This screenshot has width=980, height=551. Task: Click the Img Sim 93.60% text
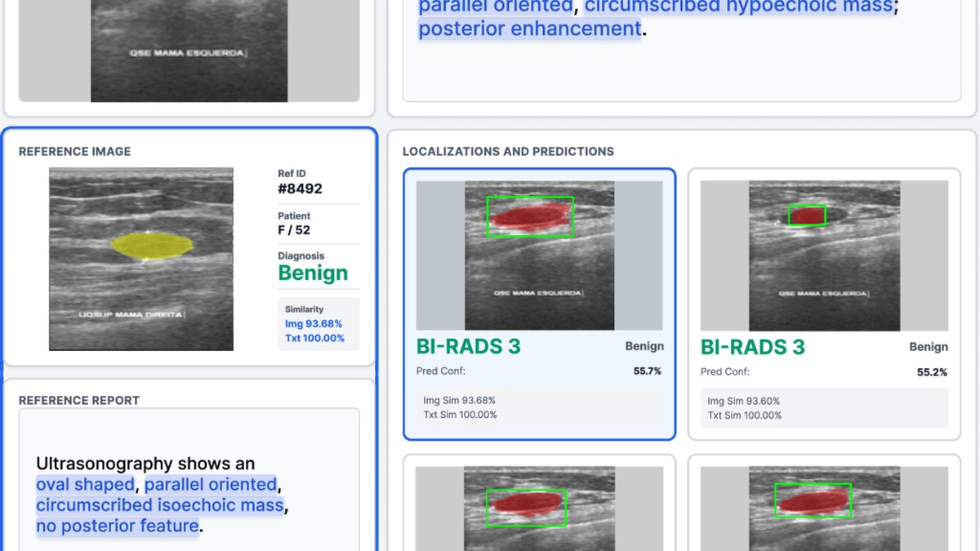coord(744,401)
